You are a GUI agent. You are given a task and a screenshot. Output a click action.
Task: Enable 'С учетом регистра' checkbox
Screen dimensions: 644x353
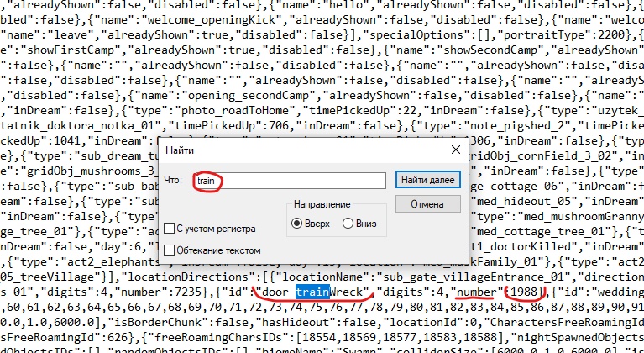point(170,228)
